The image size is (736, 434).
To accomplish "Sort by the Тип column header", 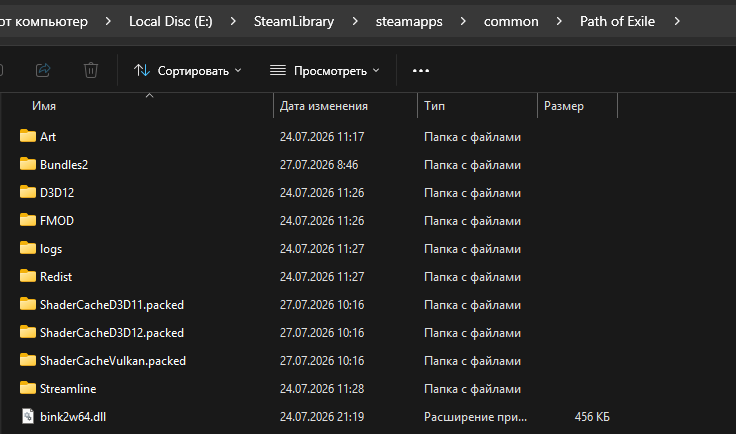I will (x=434, y=106).
